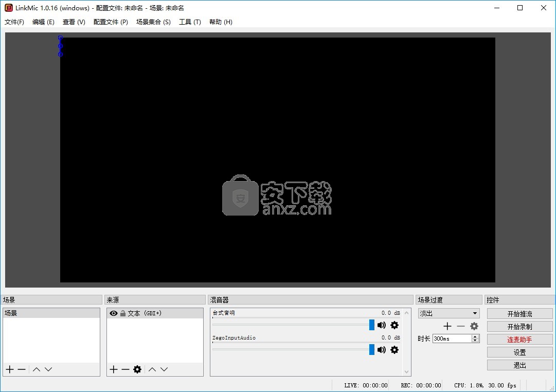This screenshot has height=392, width=556.
Task: Minimize the LinkMic window
Action: click(497, 8)
